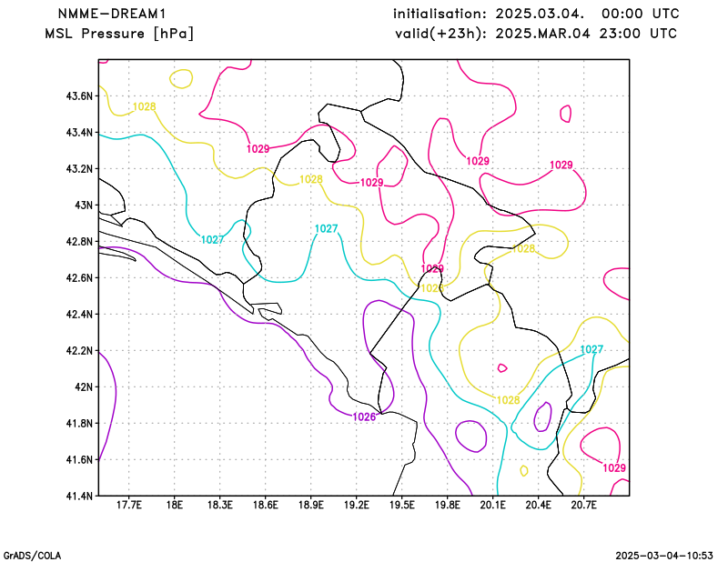The width and height of the screenshot is (728, 562).
Task: Click the 20.1E longitude axis label
Action: point(492,505)
